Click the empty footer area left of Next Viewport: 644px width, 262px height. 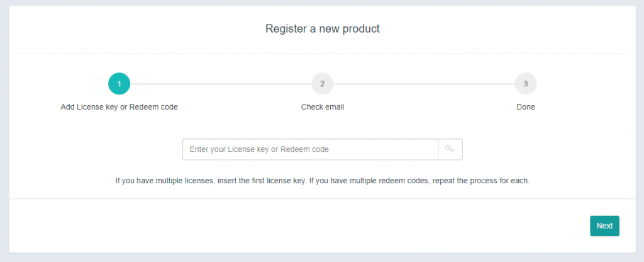(283, 226)
